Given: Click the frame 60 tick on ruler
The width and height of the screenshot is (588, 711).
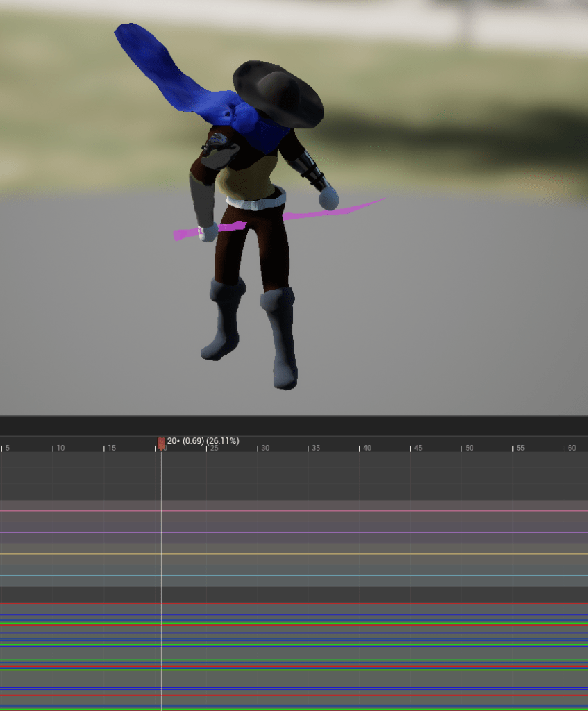Looking at the screenshot, I should (564, 449).
